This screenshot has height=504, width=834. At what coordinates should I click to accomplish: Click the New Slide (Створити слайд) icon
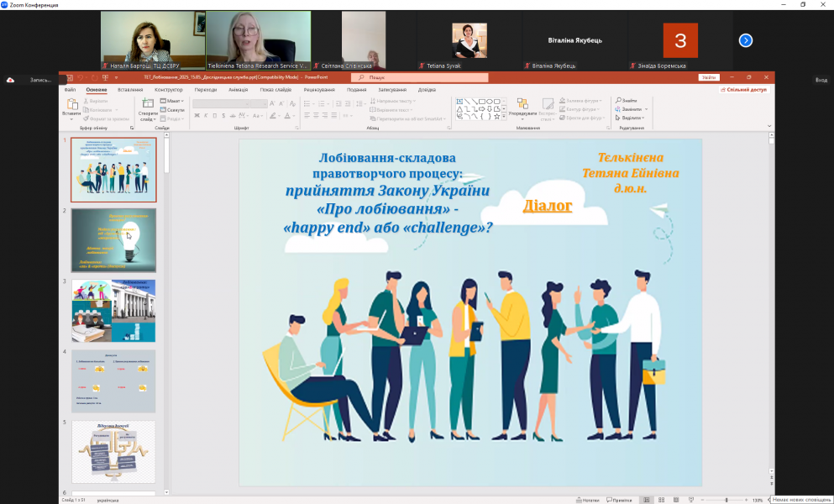tap(148, 104)
